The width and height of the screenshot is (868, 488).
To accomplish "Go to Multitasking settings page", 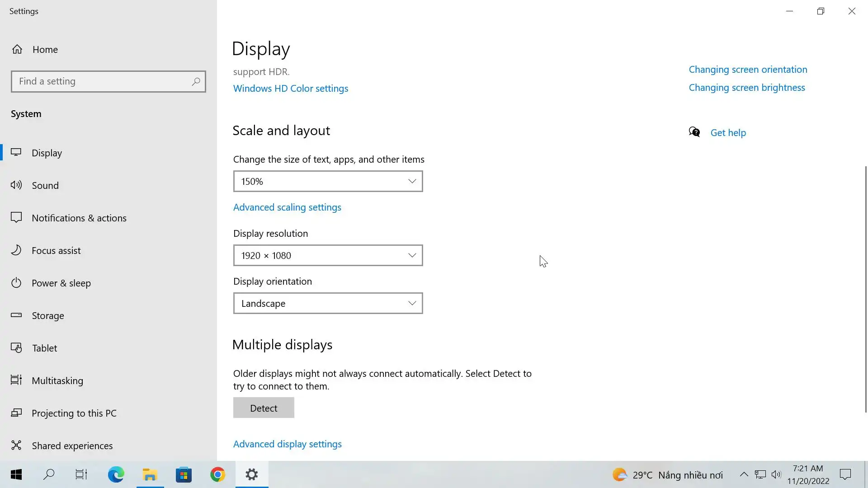I will click(x=57, y=380).
